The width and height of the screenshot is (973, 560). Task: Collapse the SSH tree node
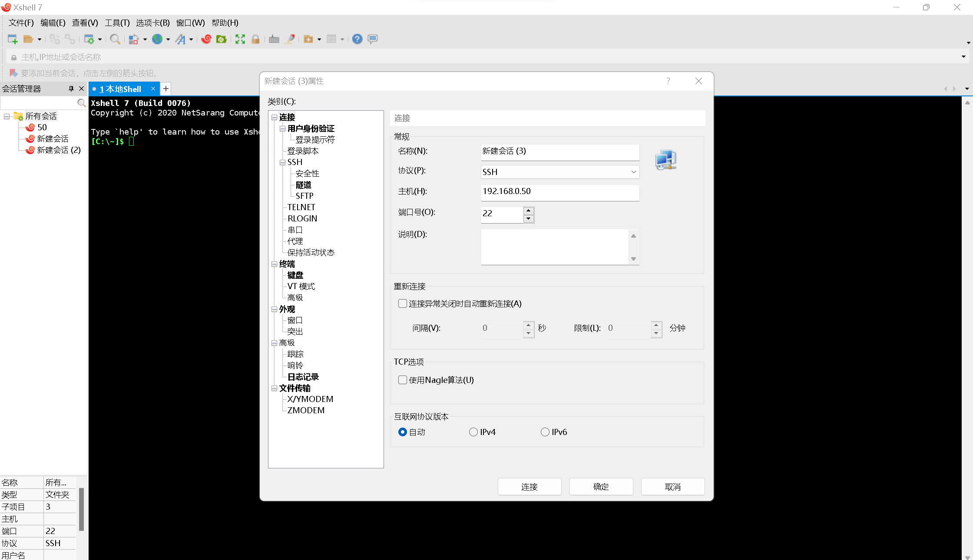coord(282,162)
